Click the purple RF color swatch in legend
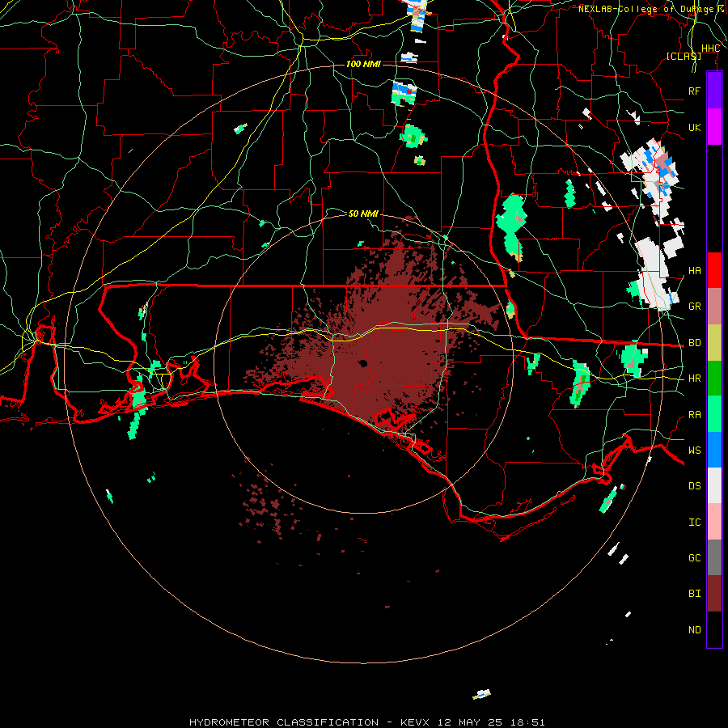The image size is (728, 728). (714, 91)
